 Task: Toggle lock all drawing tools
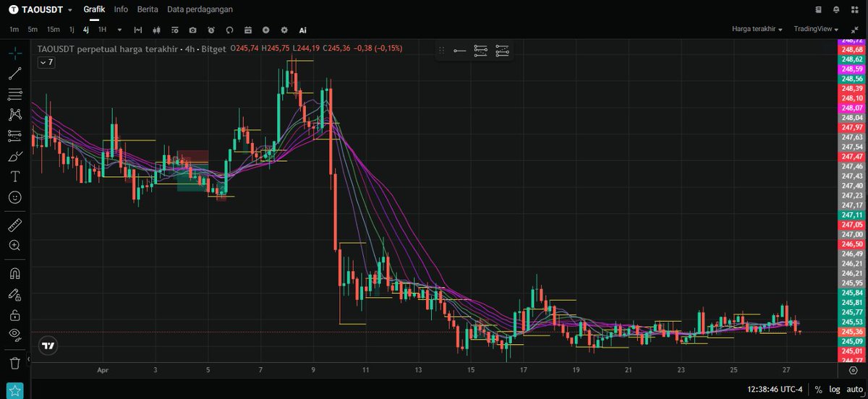click(14, 314)
